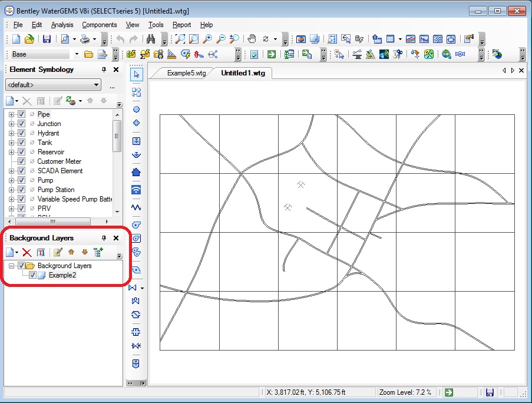Click the Save disk icon in toolbar

click(47, 39)
